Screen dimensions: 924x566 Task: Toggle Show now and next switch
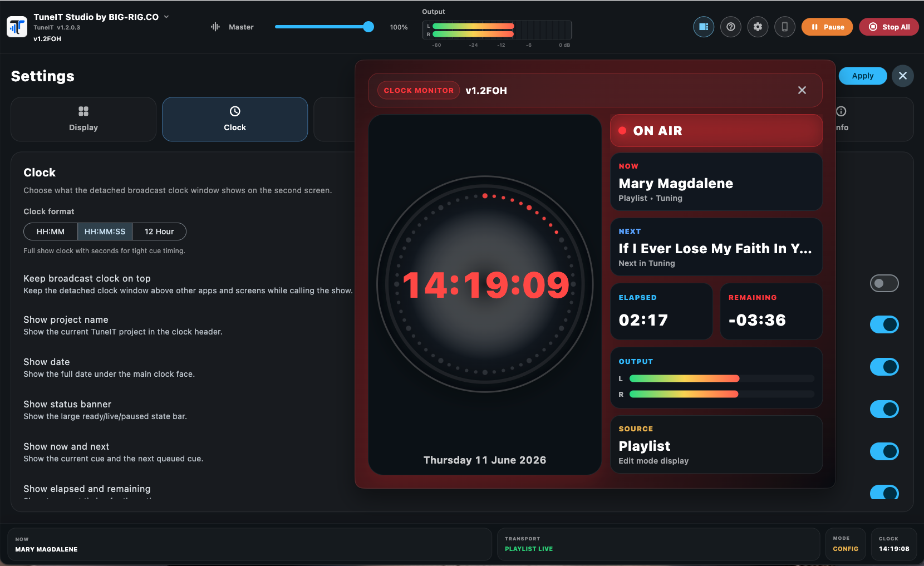884,451
